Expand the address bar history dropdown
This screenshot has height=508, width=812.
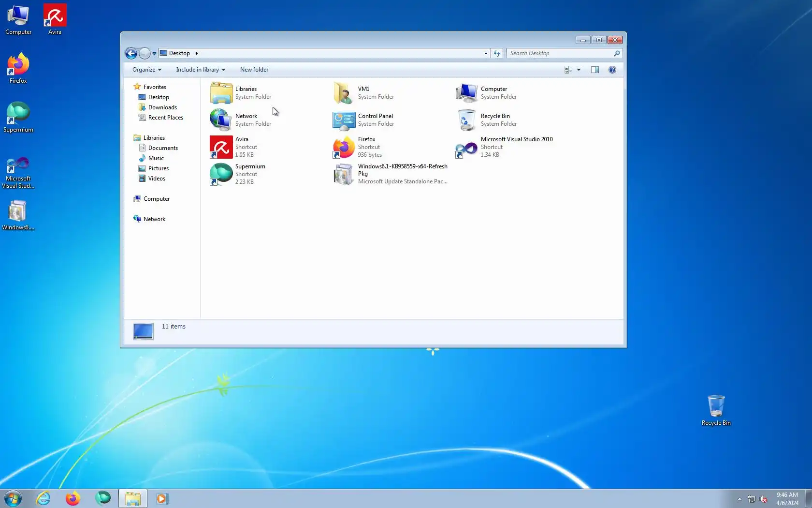(486, 53)
